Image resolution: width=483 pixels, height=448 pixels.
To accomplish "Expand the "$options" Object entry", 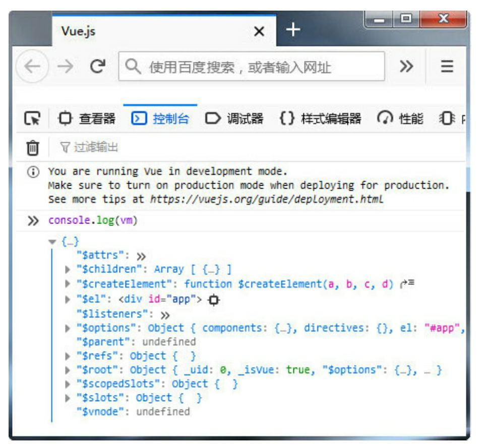I will tap(68, 328).
